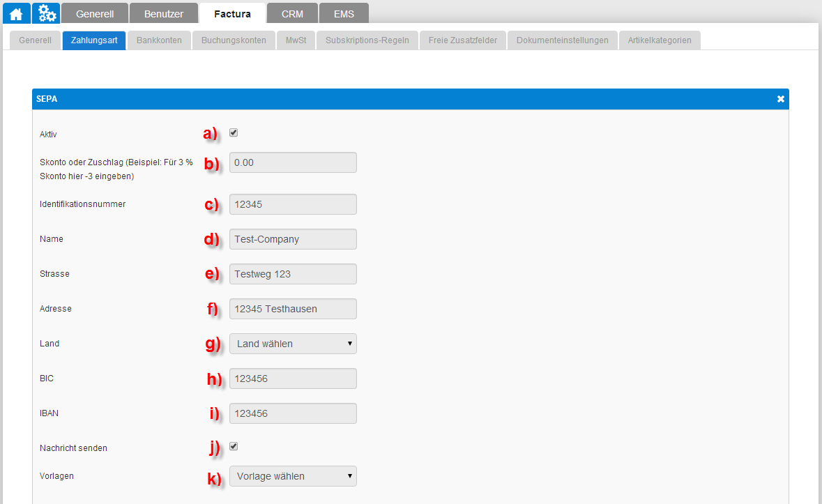This screenshot has height=504, width=822.
Task: Click the Identifikationsnummer label
Action: (x=82, y=204)
